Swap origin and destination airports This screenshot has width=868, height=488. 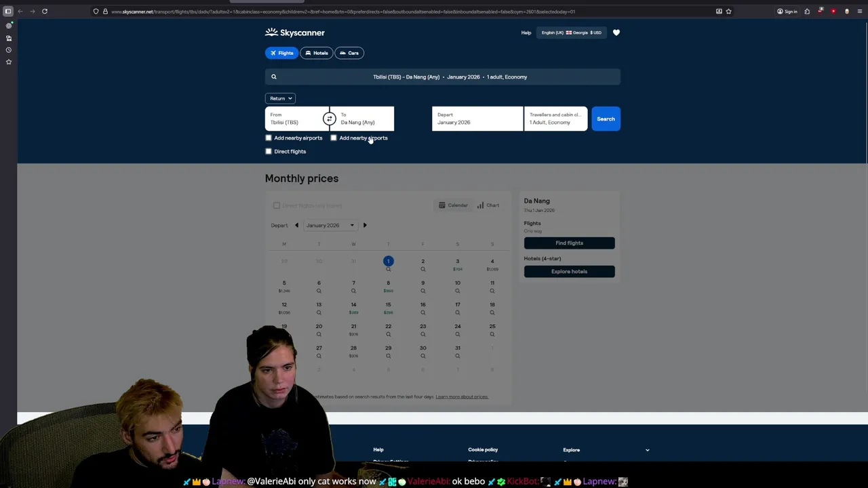[x=329, y=119]
